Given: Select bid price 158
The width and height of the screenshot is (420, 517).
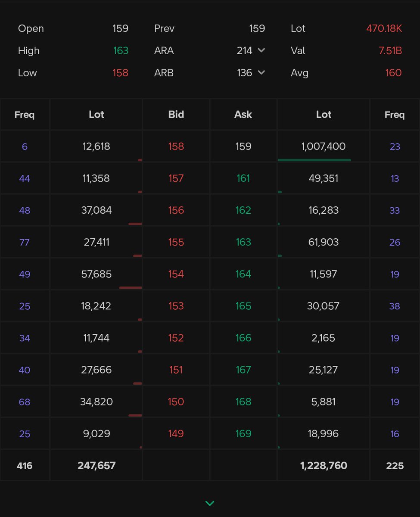Looking at the screenshot, I should point(176,146).
